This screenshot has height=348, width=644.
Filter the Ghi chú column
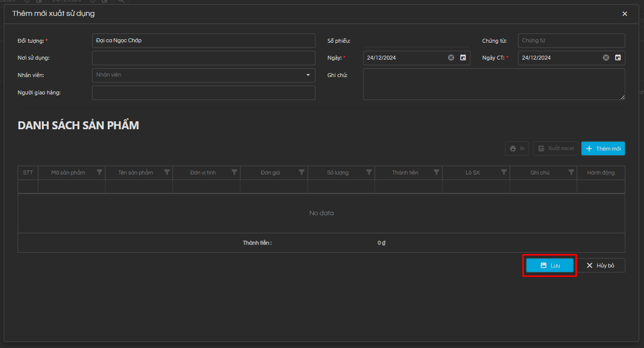pos(571,173)
